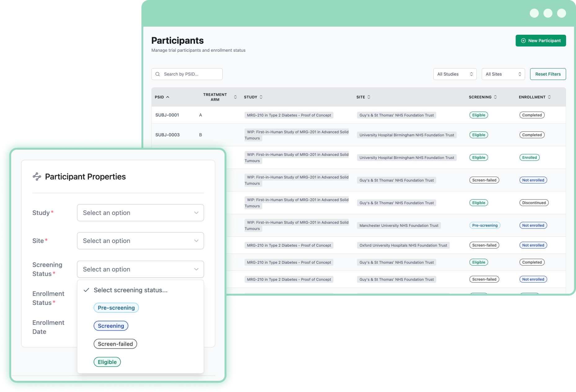Image resolution: width=576 pixels, height=392 pixels.
Task: Click the ascending sort arrow on PSID column
Action: point(167,97)
